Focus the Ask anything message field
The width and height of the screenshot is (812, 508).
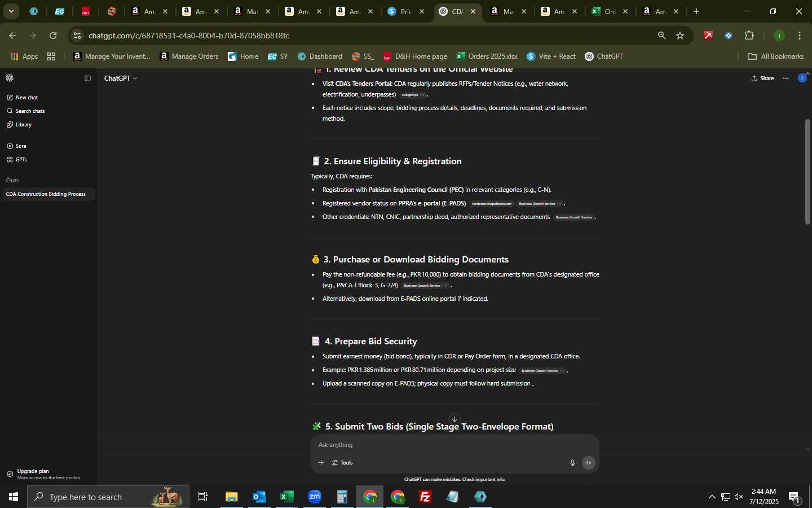point(454,445)
